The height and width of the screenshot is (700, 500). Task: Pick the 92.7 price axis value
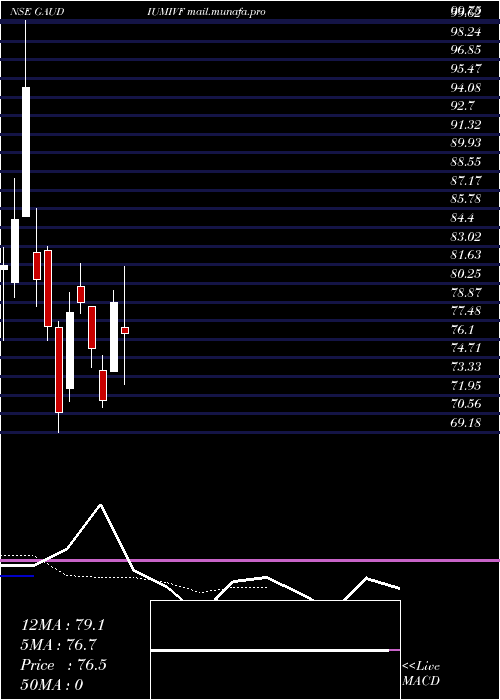(462, 106)
